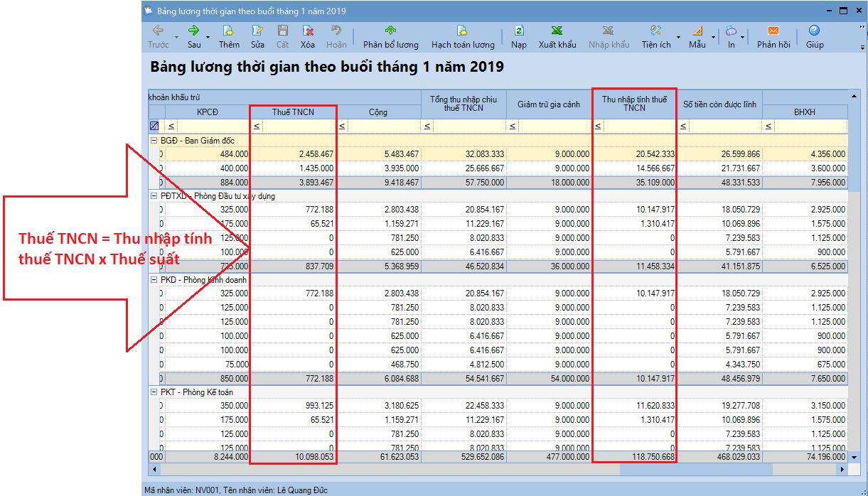Click the Nạp (reload) icon
The width and height of the screenshot is (868, 496).
click(519, 31)
